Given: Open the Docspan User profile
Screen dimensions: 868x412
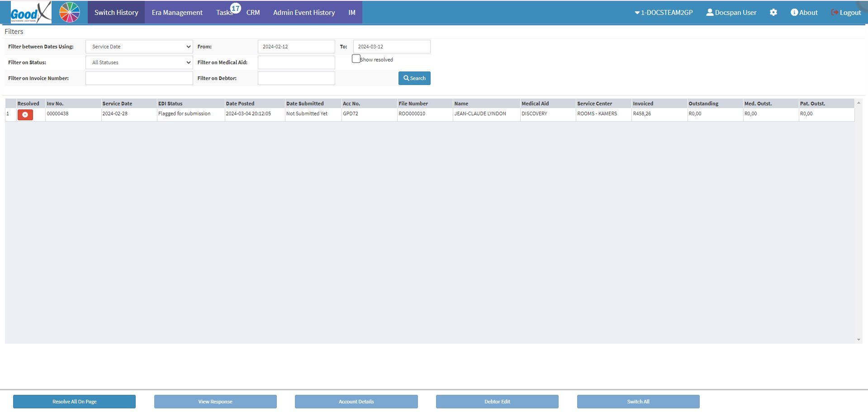Looking at the screenshot, I should 731,13.
